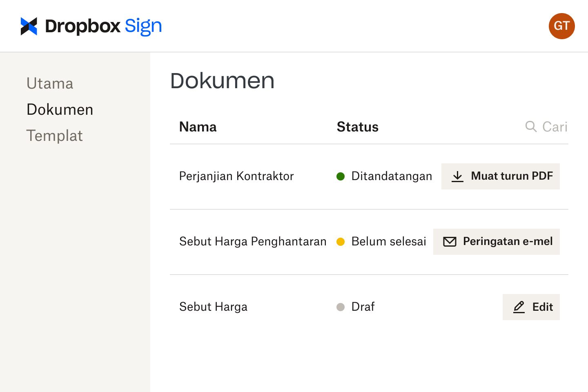Edit the Sebut Harga draft
The height and width of the screenshot is (392, 588).
pos(531,307)
